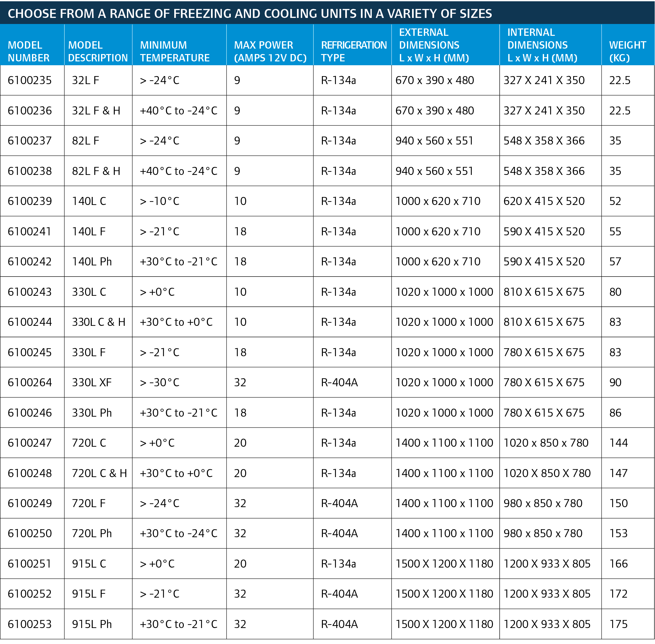Click external dimensions 670 x 390 x 480 for 6100235
Image resolution: width=655 pixels, height=644 pixels.
[434, 80]
